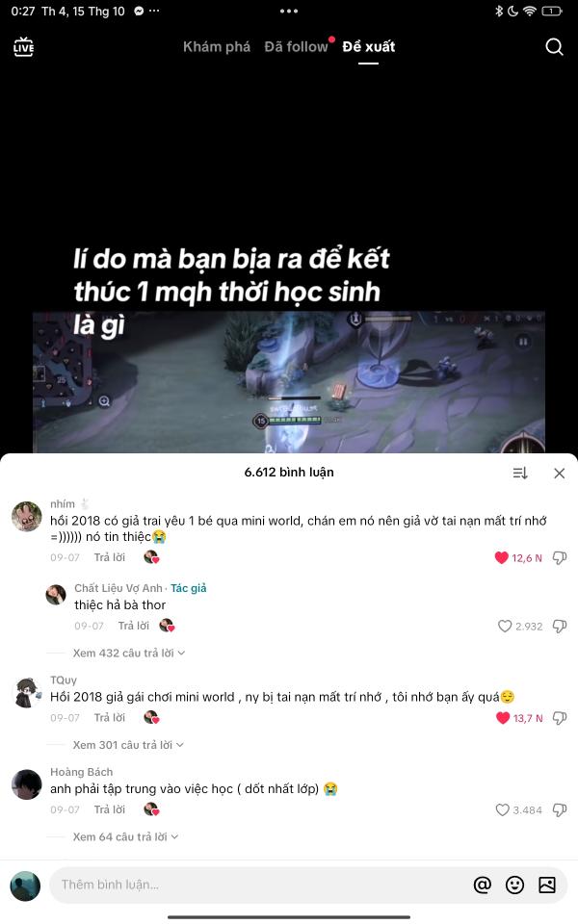Tap the search magnifier icon
The width and height of the screenshot is (578, 924).
(554, 46)
